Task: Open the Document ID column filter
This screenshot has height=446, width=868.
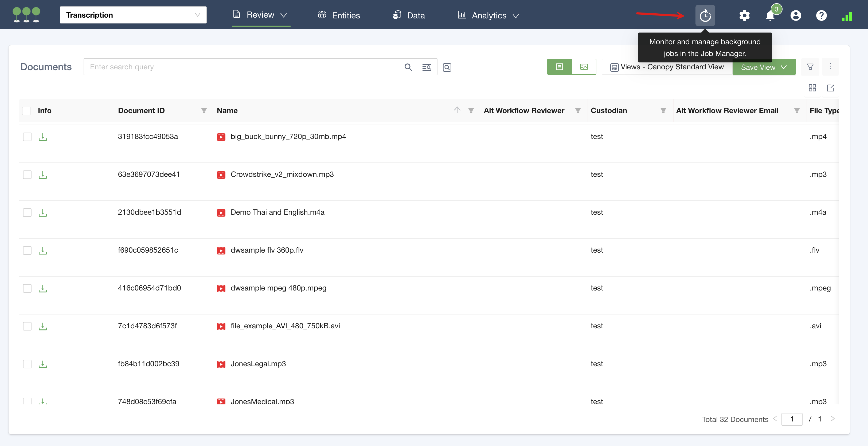Action: (x=204, y=110)
